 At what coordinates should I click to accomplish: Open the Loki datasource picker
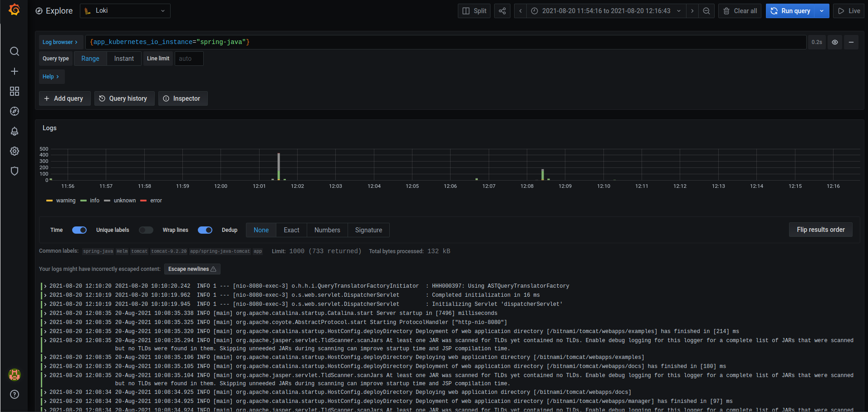click(x=125, y=11)
